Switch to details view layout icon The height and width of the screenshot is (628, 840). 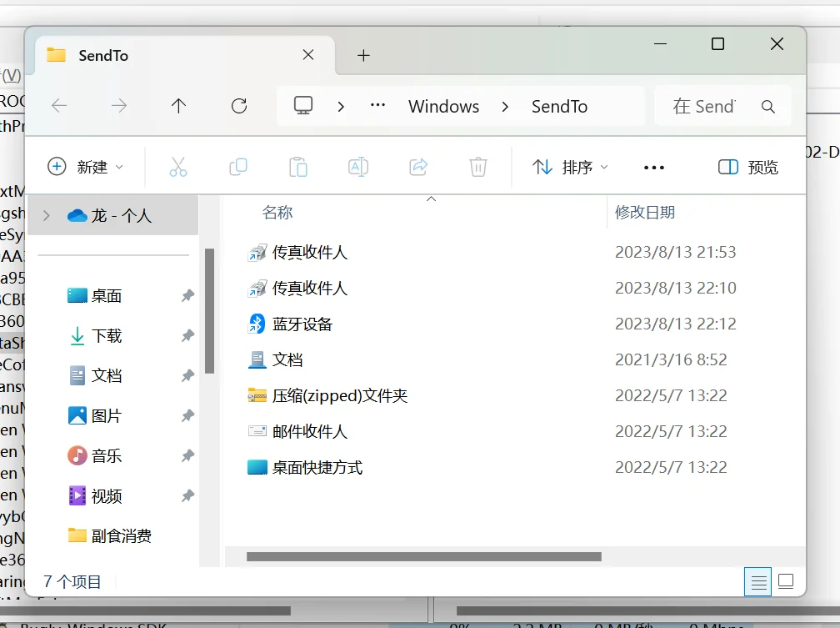pos(758,581)
